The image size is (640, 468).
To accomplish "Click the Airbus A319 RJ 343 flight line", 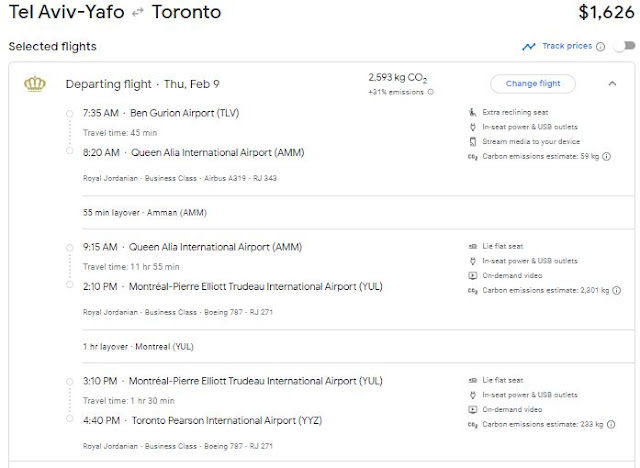I will (180, 178).
